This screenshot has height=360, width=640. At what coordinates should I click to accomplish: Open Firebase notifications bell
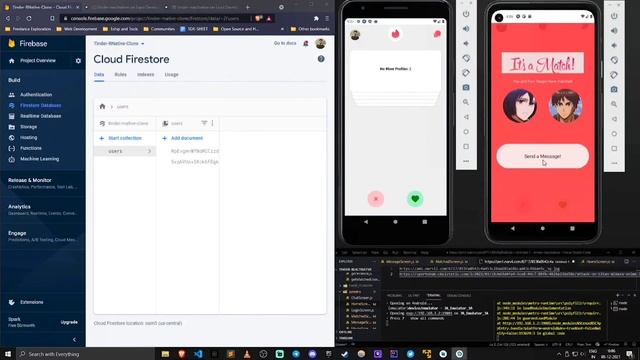tap(306, 43)
